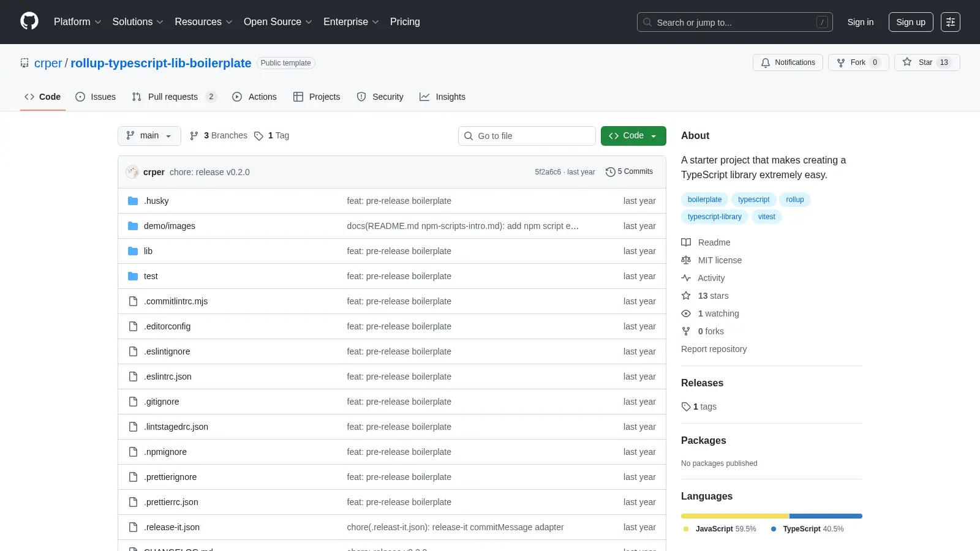Expand the Resources menu
Viewport: 980px width, 551px height.
click(x=203, y=22)
